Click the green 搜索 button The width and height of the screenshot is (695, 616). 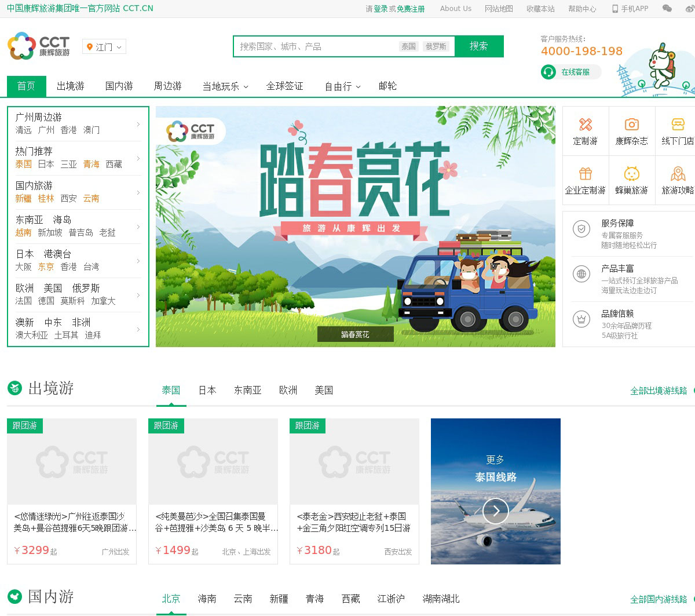pos(478,46)
